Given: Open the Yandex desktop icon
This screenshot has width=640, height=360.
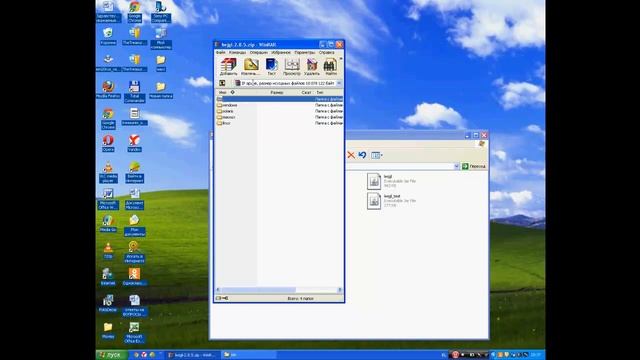Looking at the screenshot, I should pyautogui.click(x=134, y=143).
